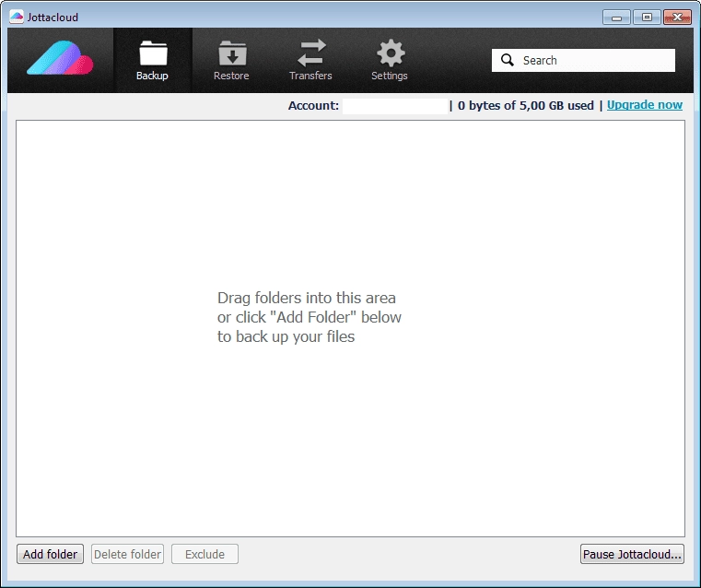Click the Add folder button
Viewport: 701px width, 588px height.
coord(50,554)
